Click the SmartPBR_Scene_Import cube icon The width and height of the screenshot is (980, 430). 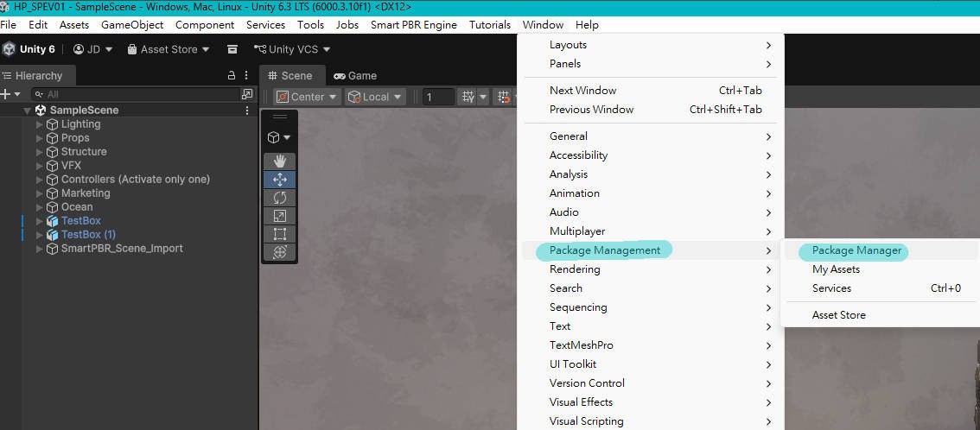point(52,249)
